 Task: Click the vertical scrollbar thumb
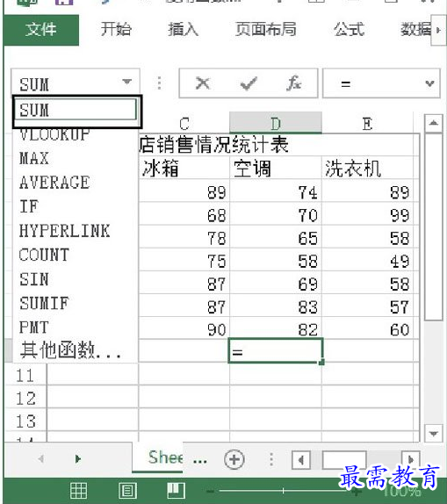pos(434,227)
